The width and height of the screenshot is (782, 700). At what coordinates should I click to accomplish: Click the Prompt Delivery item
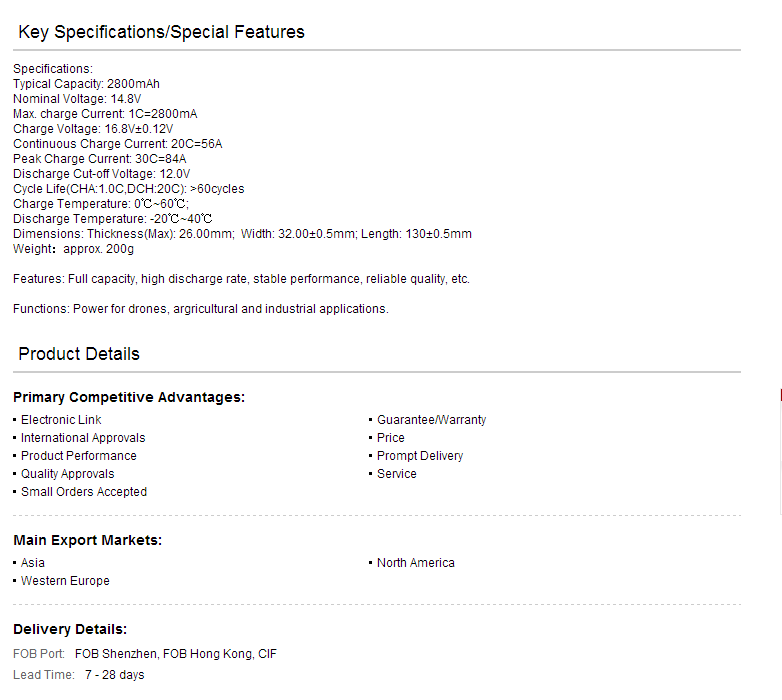click(420, 456)
